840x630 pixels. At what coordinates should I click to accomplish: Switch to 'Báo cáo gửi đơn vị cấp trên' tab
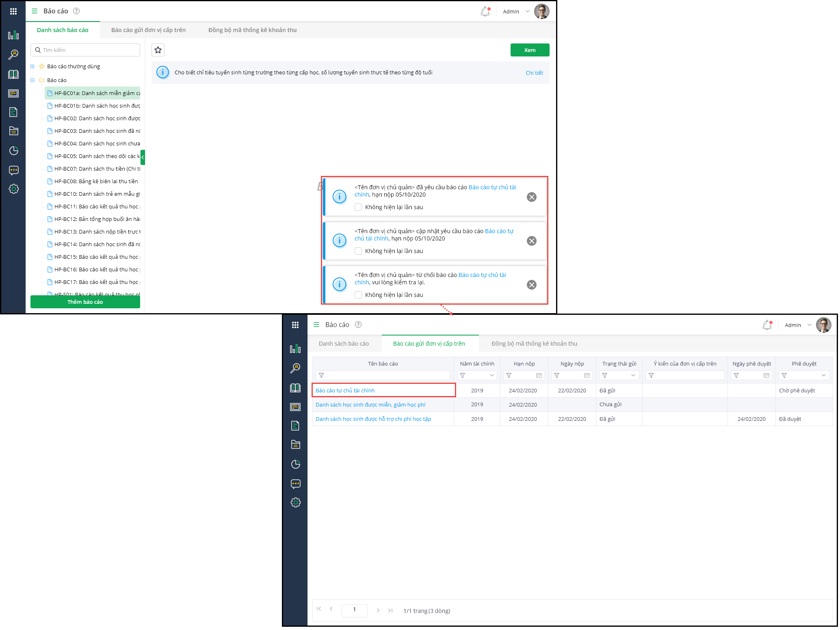148,30
